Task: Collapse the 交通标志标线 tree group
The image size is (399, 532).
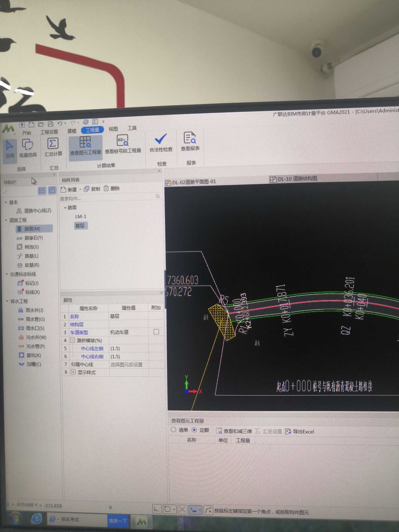Action: 6,274
